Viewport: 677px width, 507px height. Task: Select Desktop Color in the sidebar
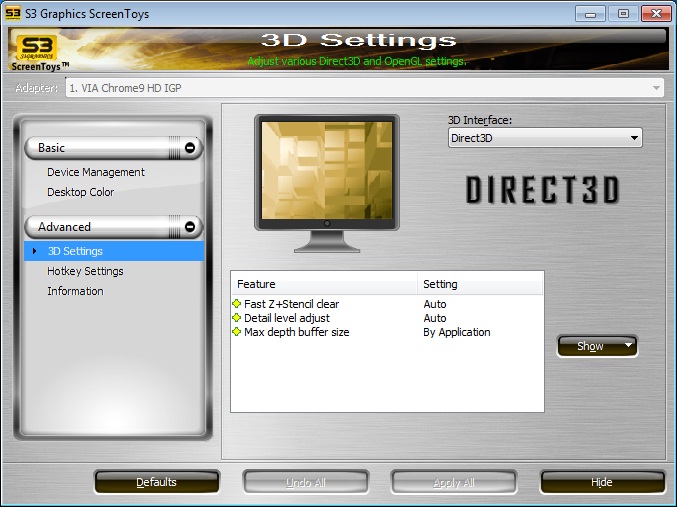(x=81, y=192)
